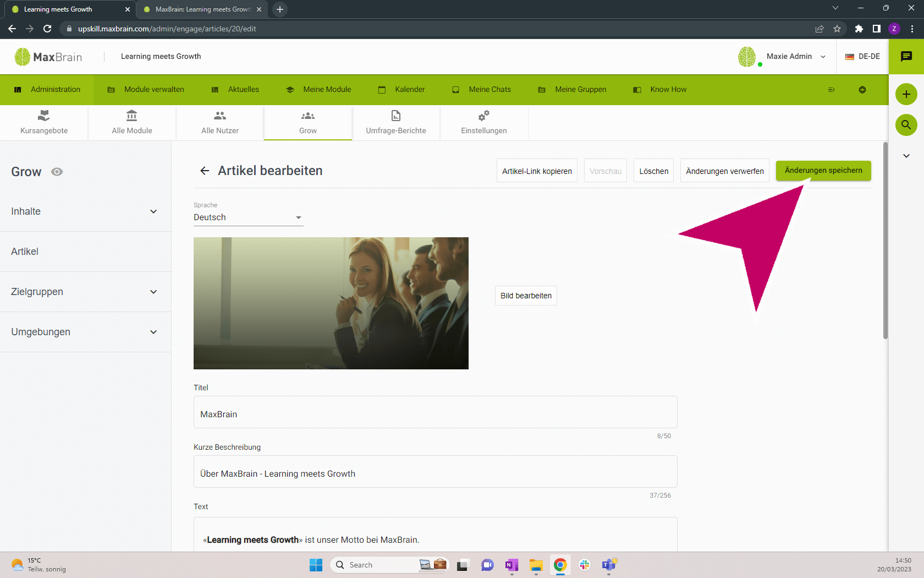Open the weather widget

[x=38, y=565]
